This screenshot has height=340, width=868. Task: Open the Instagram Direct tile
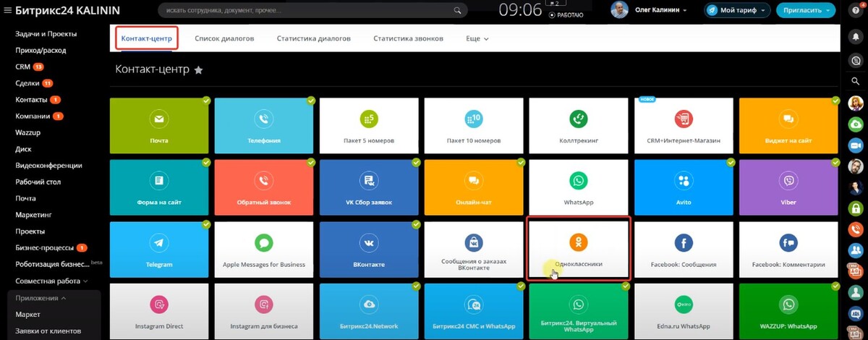pos(159,312)
